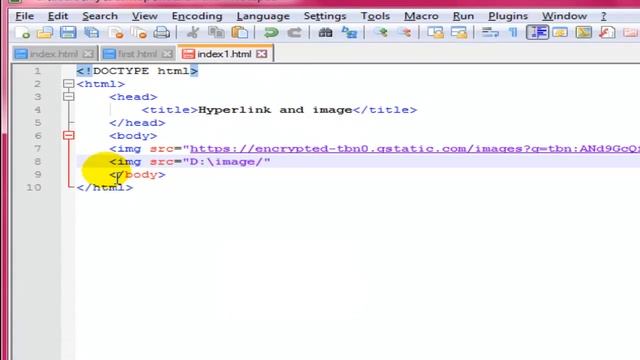Open the Search menu

[100, 16]
